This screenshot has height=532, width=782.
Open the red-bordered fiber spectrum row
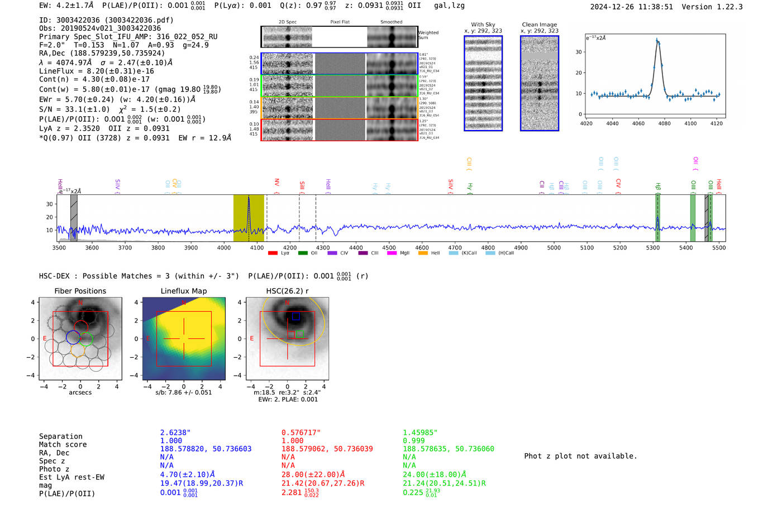(x=339, y=130)
